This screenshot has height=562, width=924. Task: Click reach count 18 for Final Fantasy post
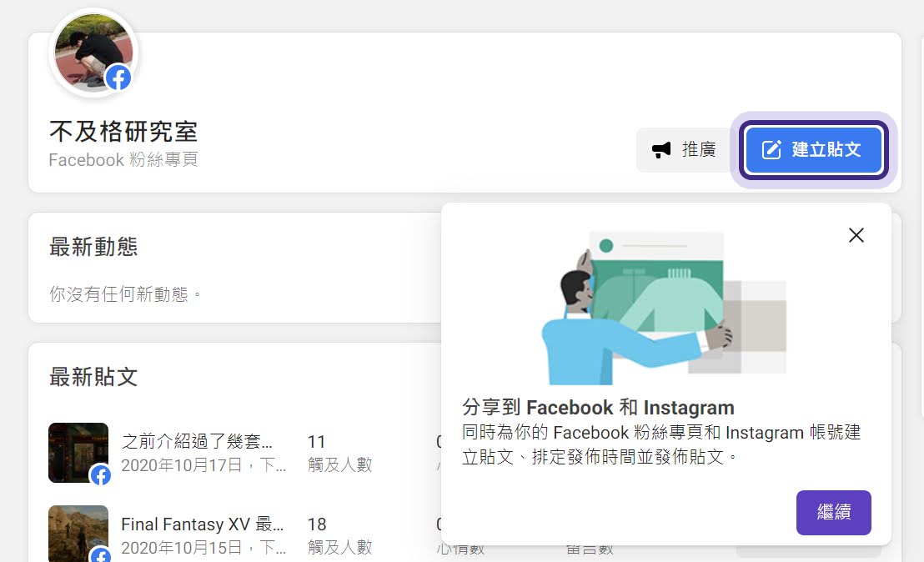pos(317,524)
